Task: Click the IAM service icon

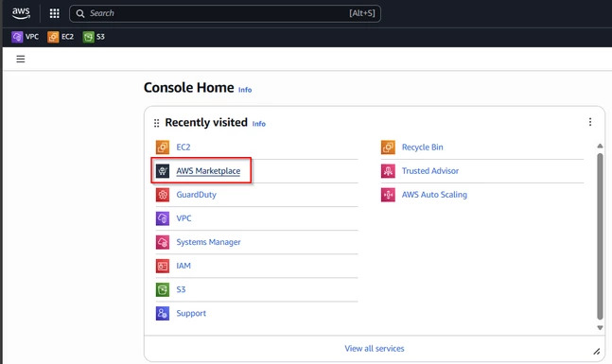Action: pyautogui.click(x=163, y=266)
